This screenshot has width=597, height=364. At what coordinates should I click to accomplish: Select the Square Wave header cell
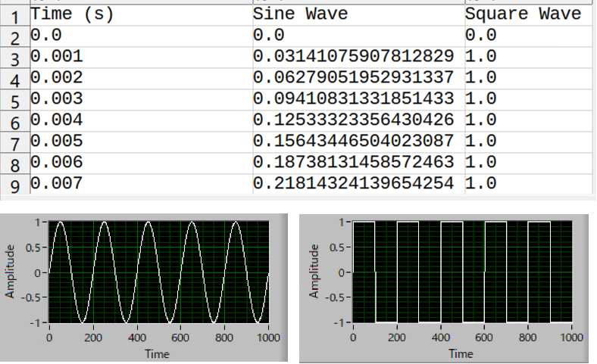pyautogui.click(x=529, y=15)
